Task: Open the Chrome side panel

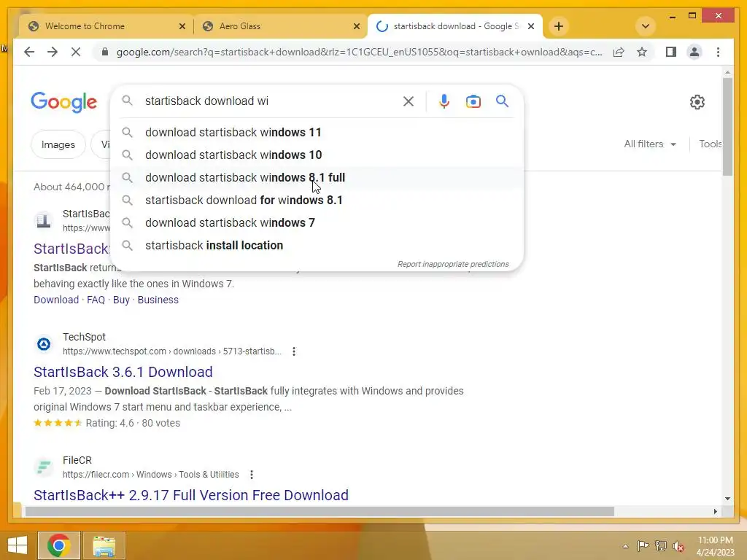Action: [x=671, y=52]
